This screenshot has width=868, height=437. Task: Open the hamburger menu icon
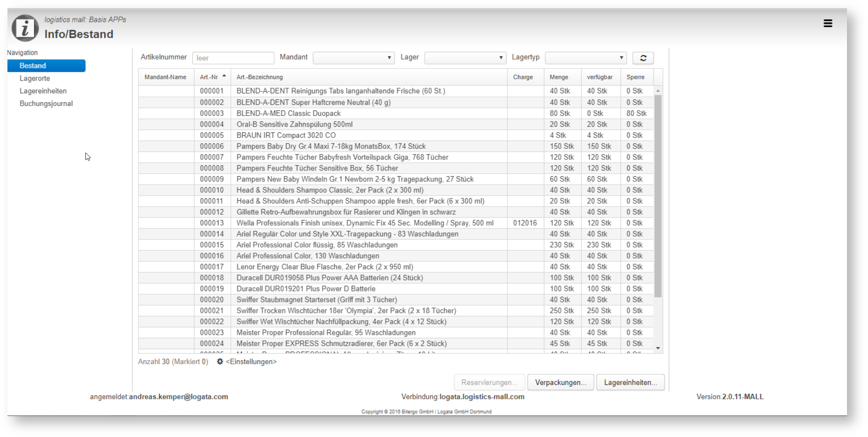827,24
